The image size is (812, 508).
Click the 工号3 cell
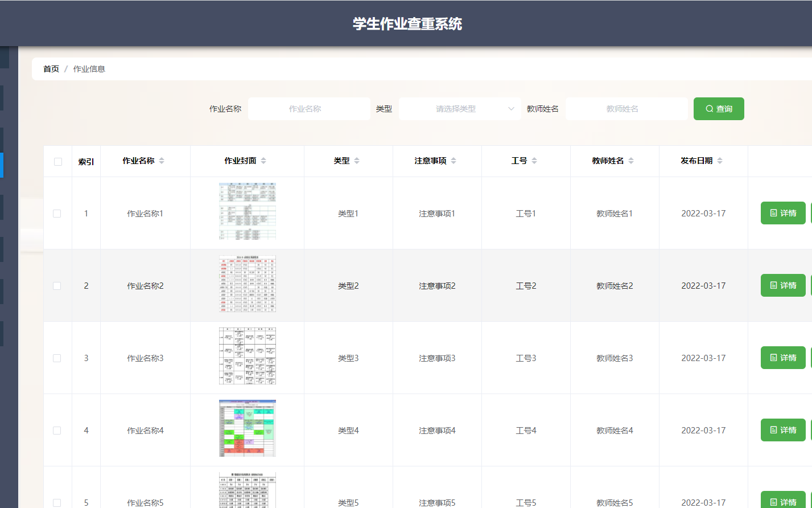526,358
